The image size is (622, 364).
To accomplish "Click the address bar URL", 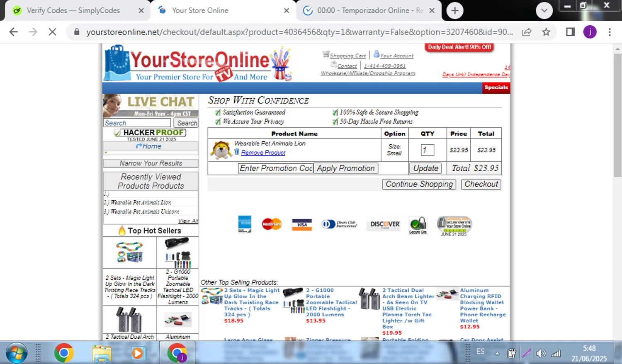I will point(299,32).
